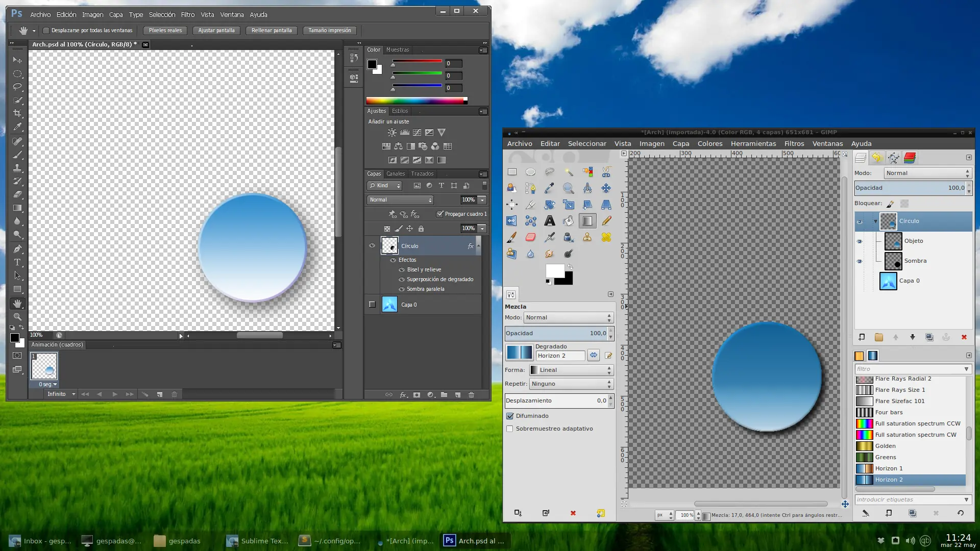
Task: Click Tamaño impresión button
Action: (x=330, y=31)
